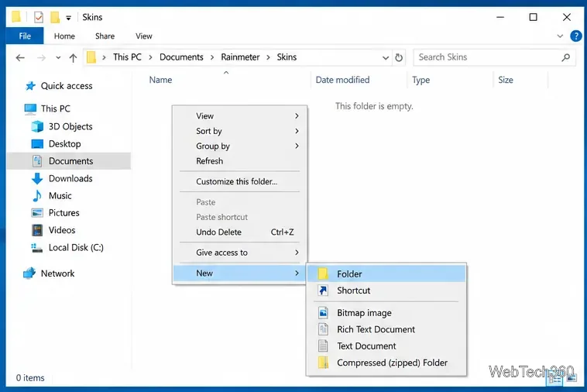
Task: Create a new Compressed (zipped) Folder
Action: pyautogui.click(x=386, y=363)
